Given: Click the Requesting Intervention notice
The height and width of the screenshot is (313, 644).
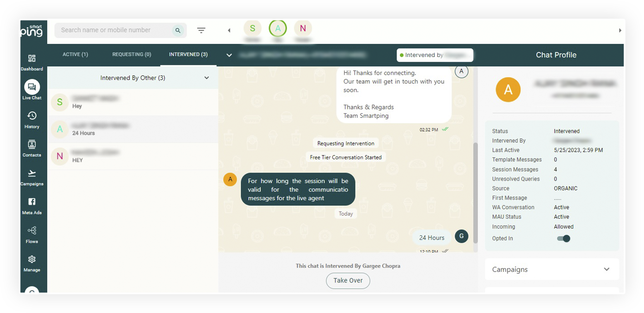Looking at the screenshot, I should pyautogui.click(x=346, y=143).
